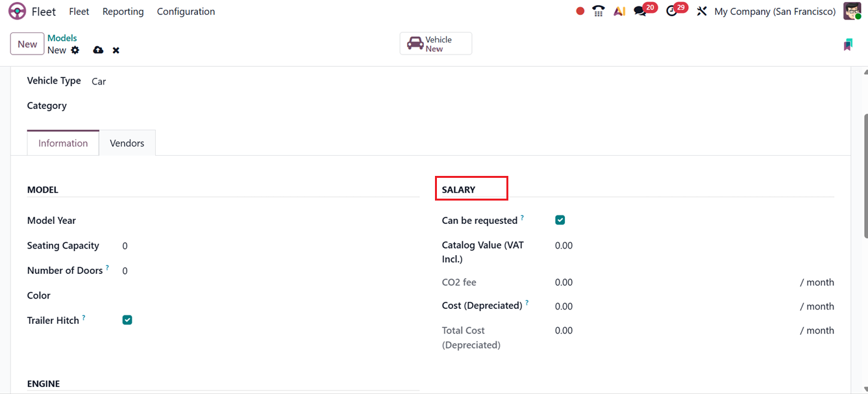Go to Models breadcrumb link

point(62,38)
